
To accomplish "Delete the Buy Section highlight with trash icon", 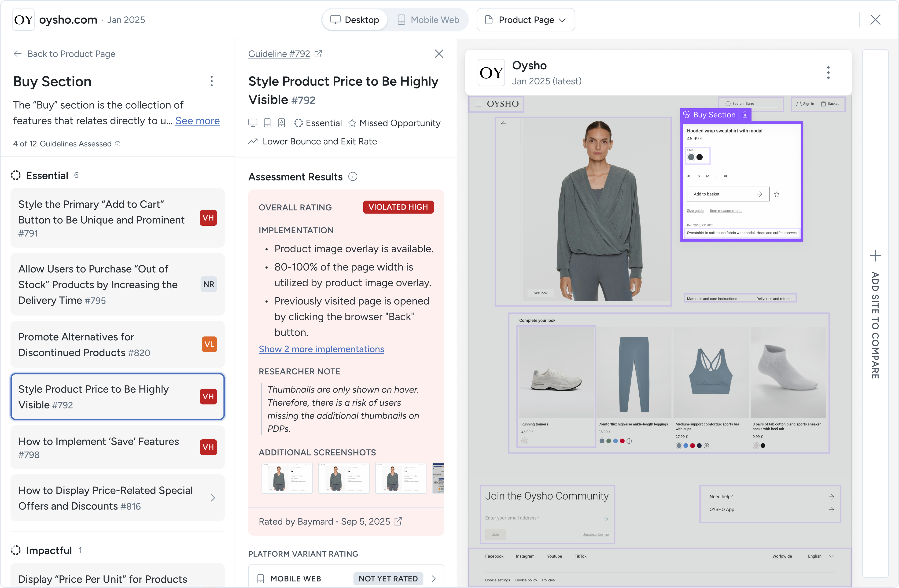I will pos(745,115).
